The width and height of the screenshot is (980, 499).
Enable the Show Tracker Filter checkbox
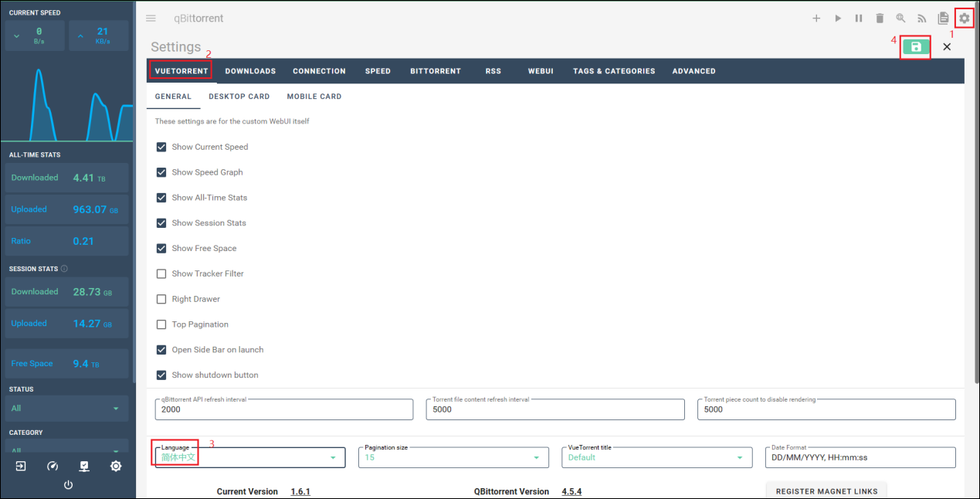[161, 273]
